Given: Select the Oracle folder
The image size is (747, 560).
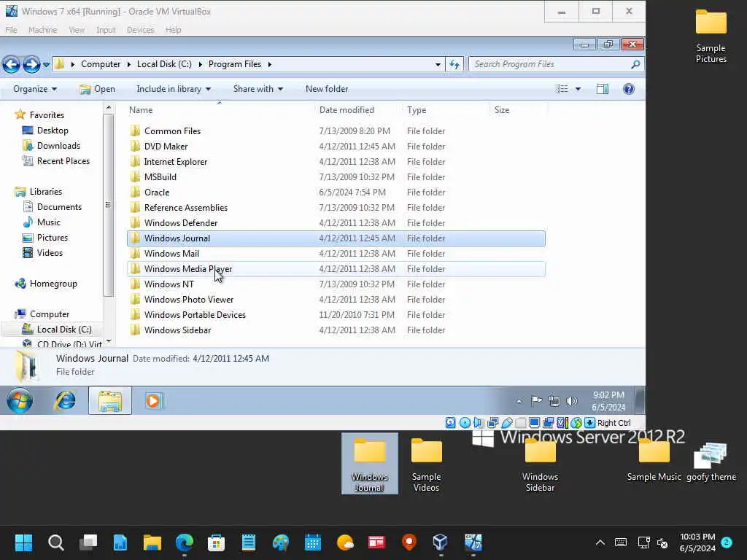Looking at the screenshot, I should (336, 192).
